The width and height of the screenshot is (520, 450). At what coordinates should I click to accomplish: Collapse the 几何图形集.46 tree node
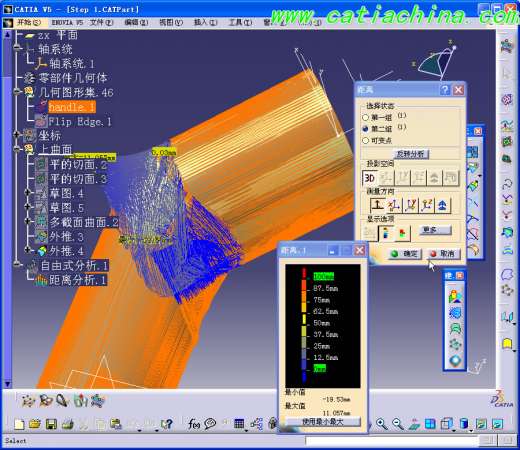point(17,91)
